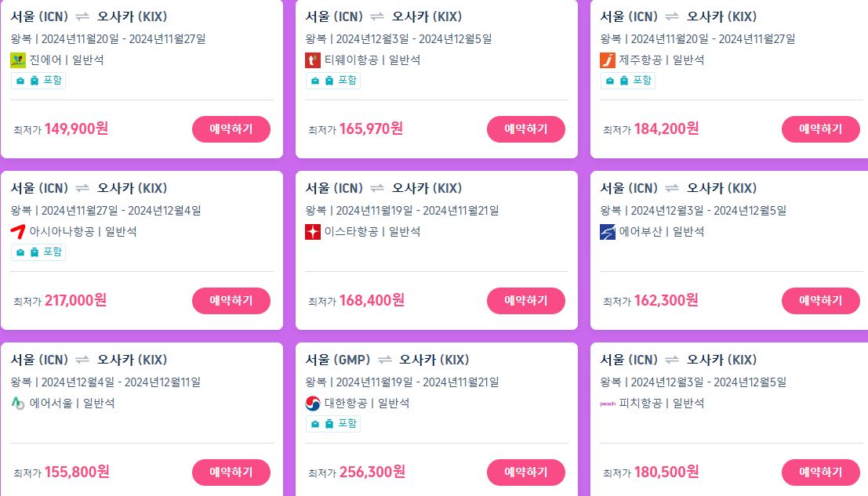868x496 pixels.
Task: Click the Asiana Airlines red logo
Action: click(x=18, y=231)
